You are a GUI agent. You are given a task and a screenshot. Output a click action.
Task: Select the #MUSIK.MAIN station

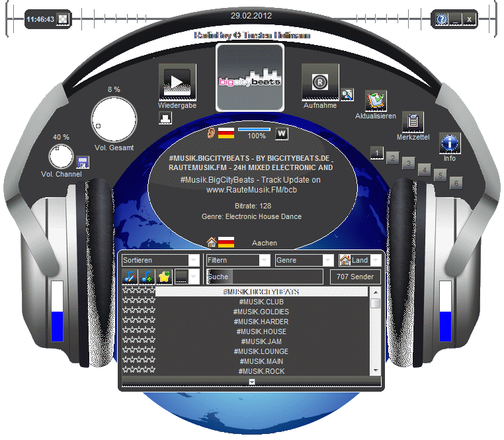coord(261,361)
